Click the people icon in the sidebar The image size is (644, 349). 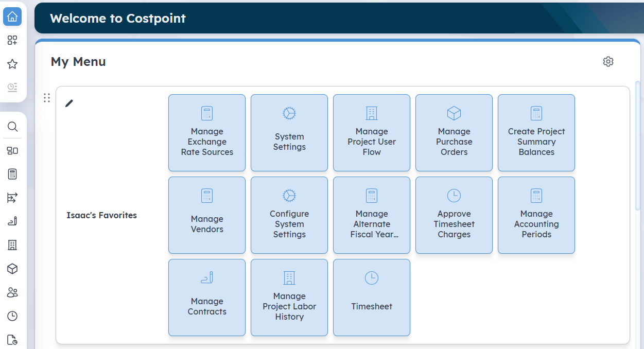coord(12,292)
